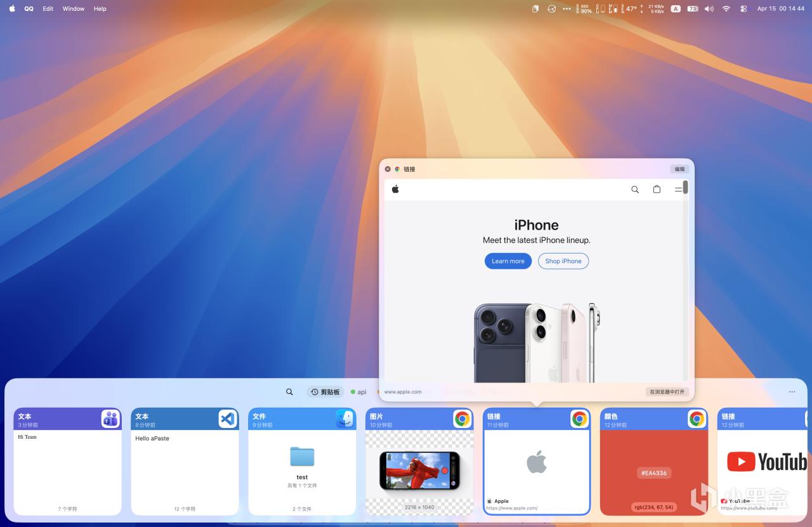This screenshot has width=812, height=527.
Task: Close the link preview popup
Action: click(388, 169)
